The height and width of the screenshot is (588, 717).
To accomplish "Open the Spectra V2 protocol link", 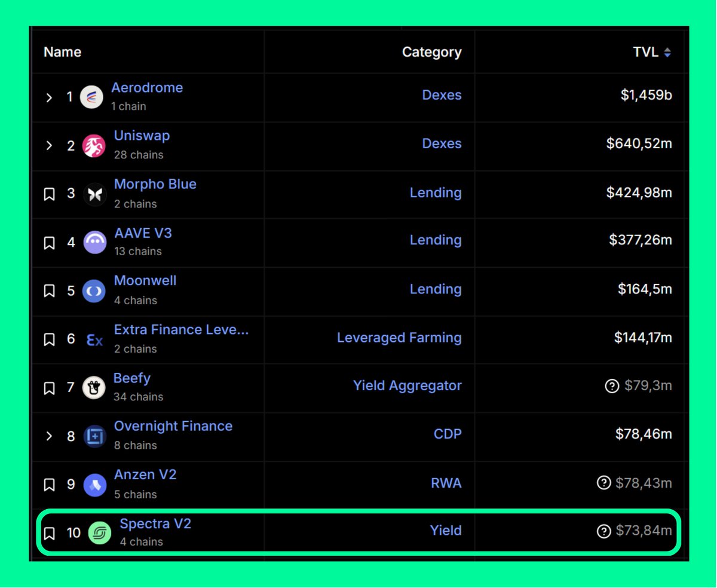I will [x=155, y=523].
